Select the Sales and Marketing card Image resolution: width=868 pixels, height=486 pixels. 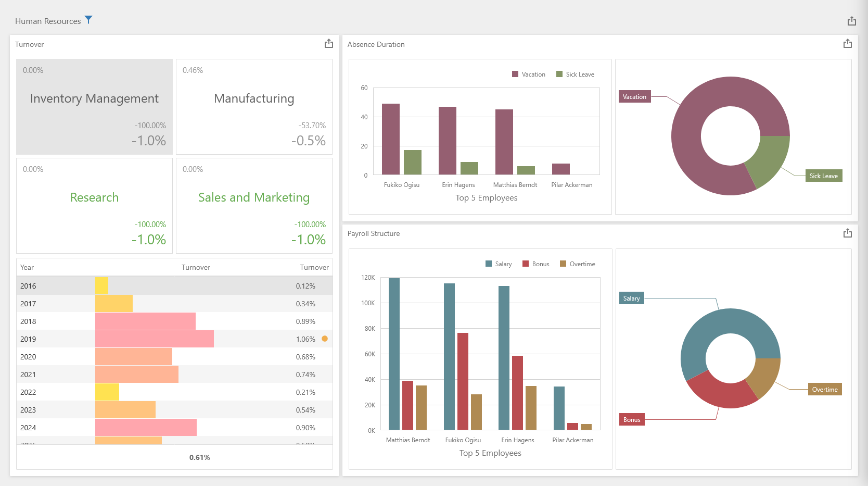(x=254, y=205)
